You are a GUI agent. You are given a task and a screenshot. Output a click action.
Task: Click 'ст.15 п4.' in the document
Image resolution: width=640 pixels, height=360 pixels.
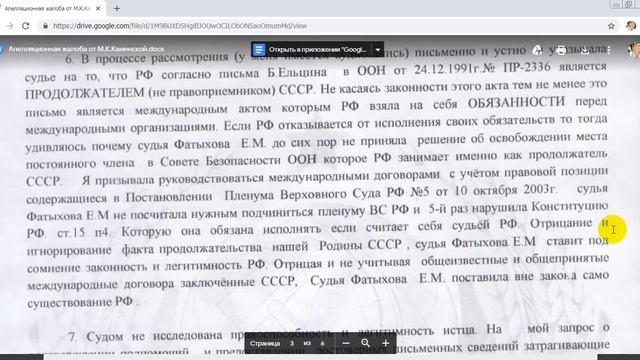tap(84, 233)
